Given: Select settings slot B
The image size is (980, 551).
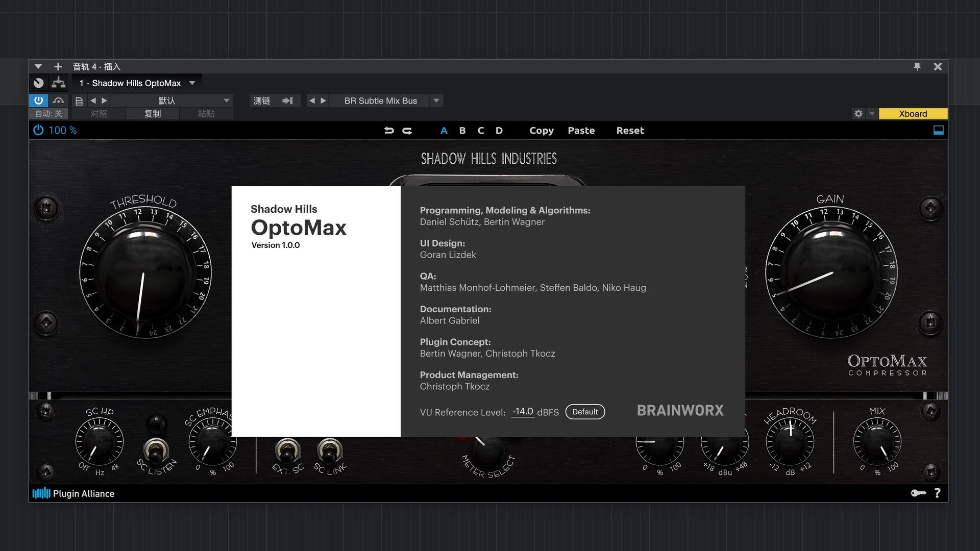Looking at the screenshot, I should (462, 131).
